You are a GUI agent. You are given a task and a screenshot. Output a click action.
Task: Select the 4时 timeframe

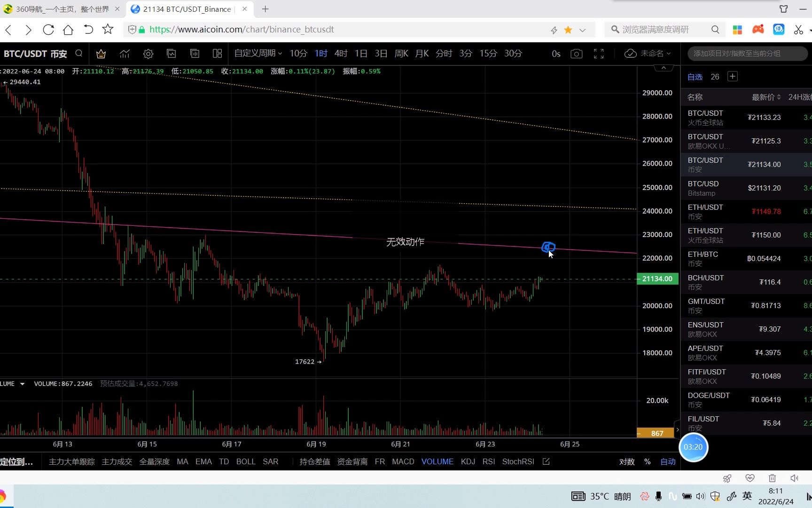pyautogui.click(x=341, y=53)
